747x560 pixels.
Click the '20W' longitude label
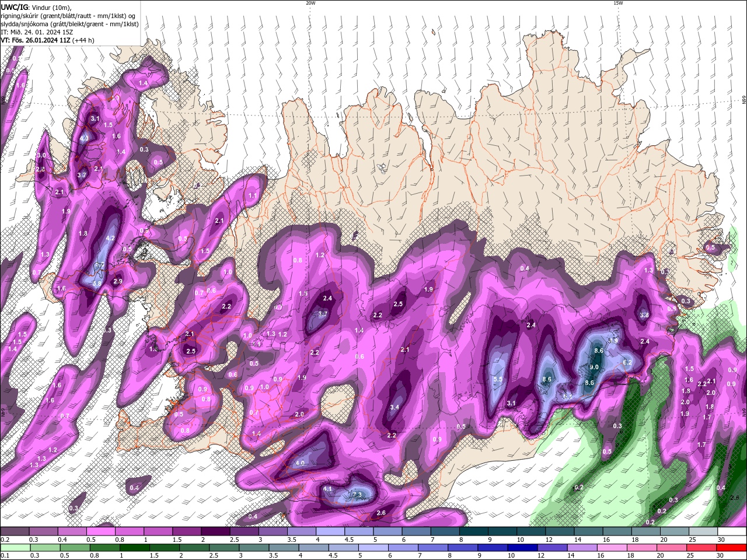(x=310, y=3)
